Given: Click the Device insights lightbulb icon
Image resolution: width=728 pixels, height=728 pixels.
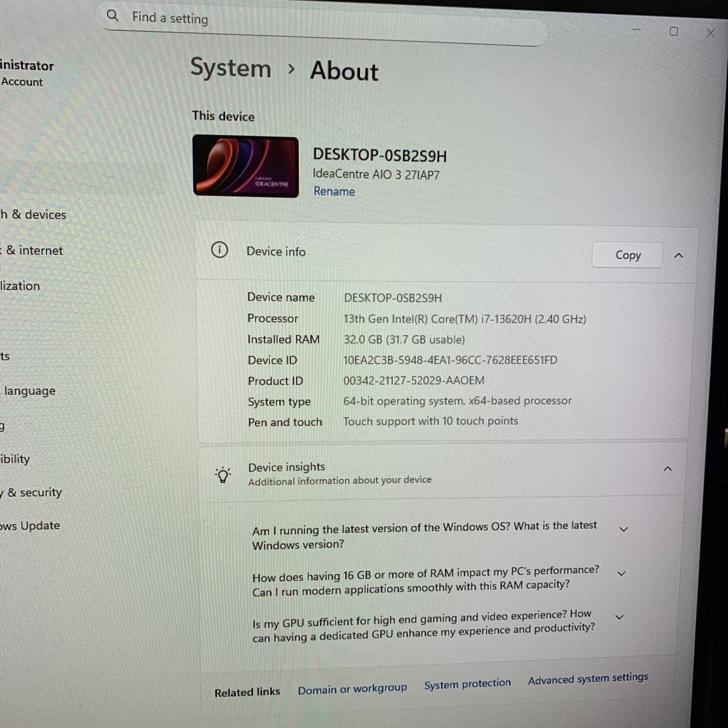Looking at the screenshot, I should (223, 475).
